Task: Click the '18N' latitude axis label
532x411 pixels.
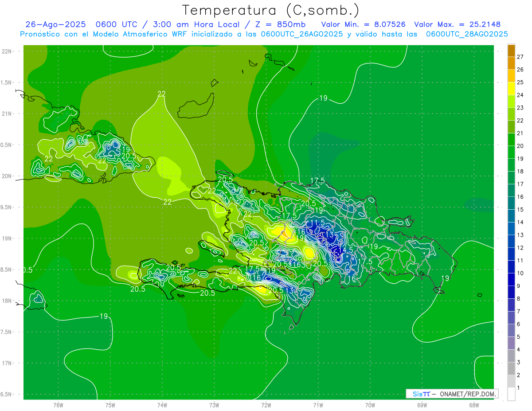Action: [7, 301]
